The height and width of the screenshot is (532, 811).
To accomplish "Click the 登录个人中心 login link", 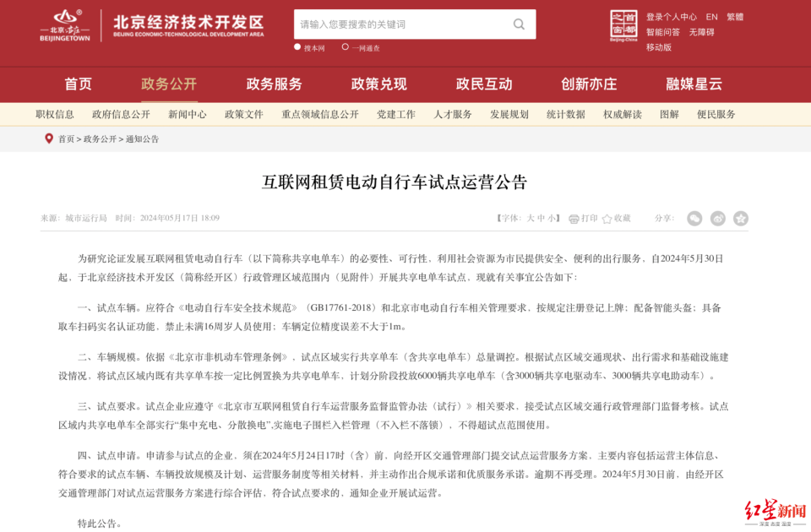I will [672, 16].
